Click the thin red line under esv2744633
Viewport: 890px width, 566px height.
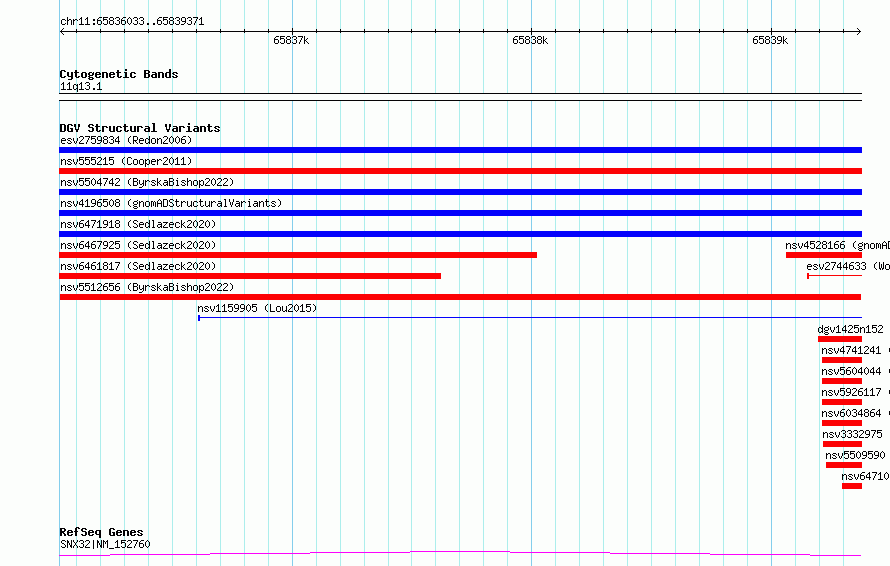[834, 276]
